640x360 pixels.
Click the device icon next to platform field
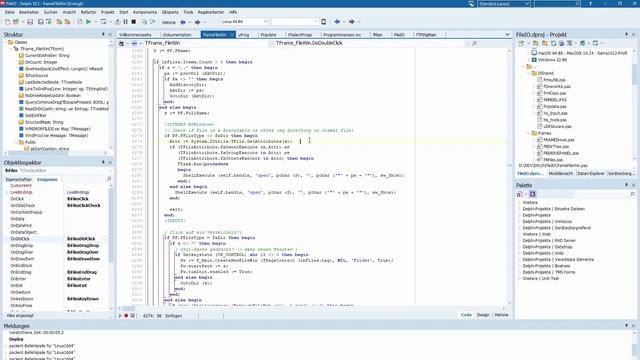coord(324,22)
